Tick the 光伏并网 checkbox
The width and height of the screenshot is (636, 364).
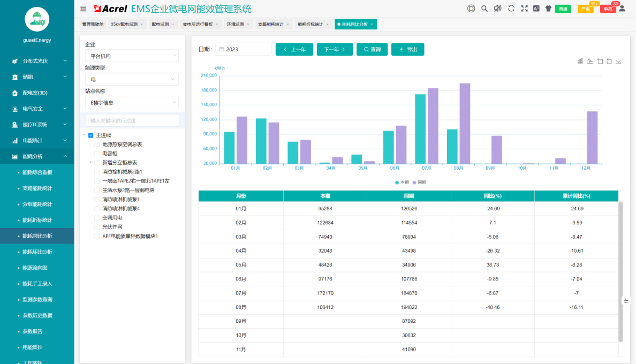point(97,227)
